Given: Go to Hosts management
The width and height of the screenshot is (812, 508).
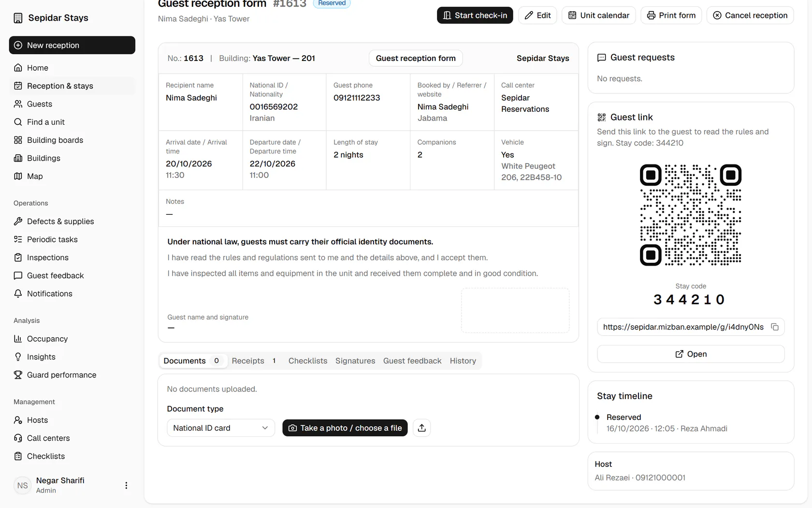Looking at the screenshot, I should click(72, 420).
